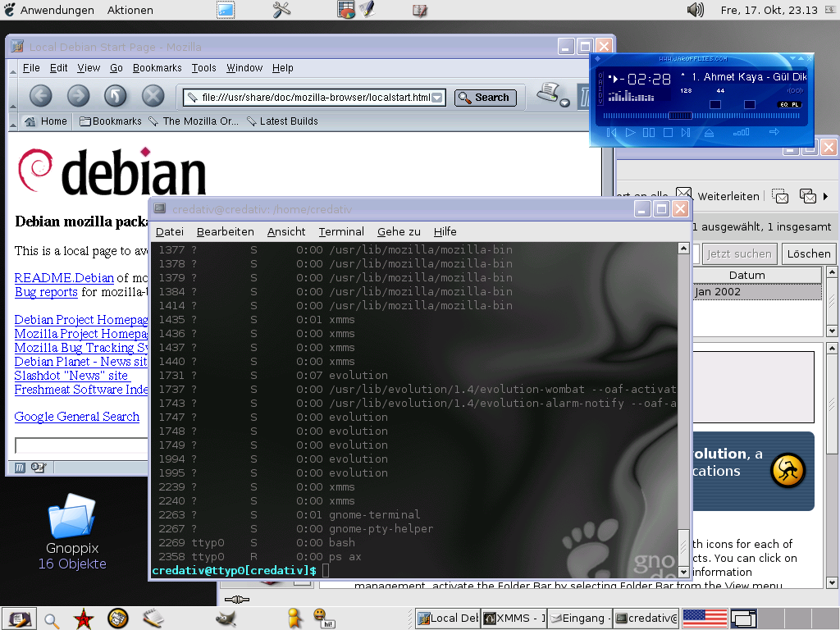The image size is (840, 630).
Task: Collapse the personal toolbar using its grippy triangle
Action: 13,124
